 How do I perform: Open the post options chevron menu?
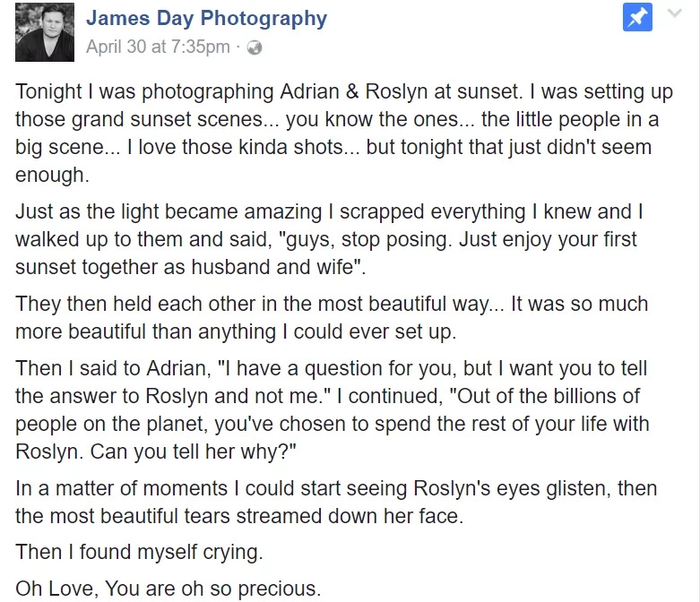pos(675,13)
